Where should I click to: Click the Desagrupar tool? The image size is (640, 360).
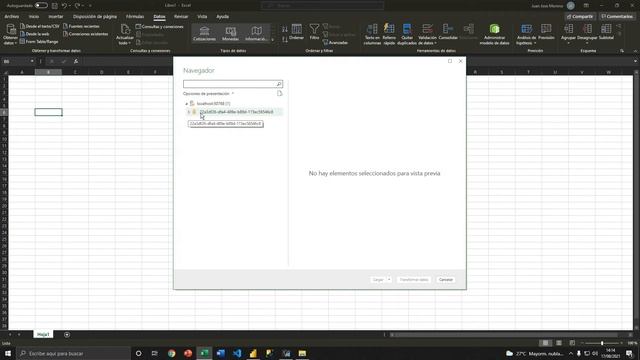(x=587, y=33)
